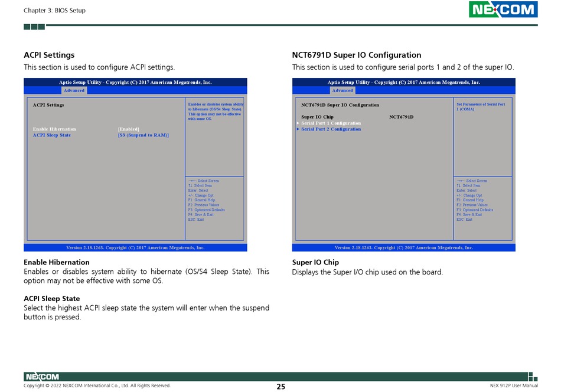The height and width of the screenshot is (392, 561).
Task: Click the NCT6791D Super IO Configuration heading
Action: [x=357, y=55]
